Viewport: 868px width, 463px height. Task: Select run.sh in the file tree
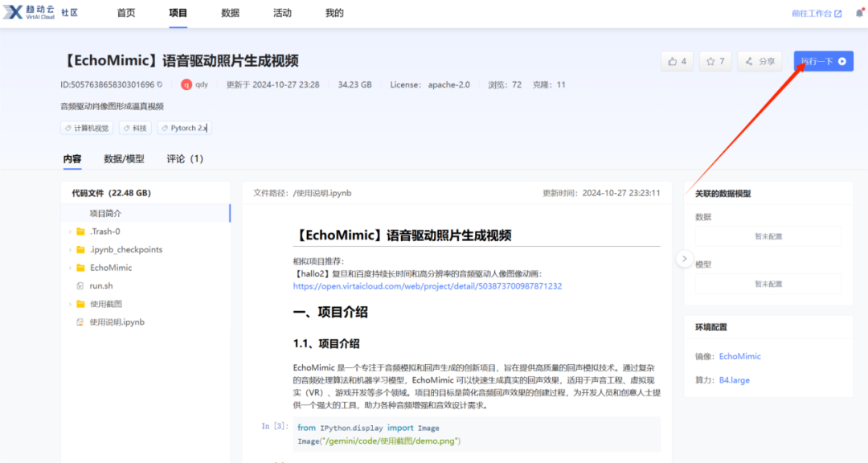(101, 286)
